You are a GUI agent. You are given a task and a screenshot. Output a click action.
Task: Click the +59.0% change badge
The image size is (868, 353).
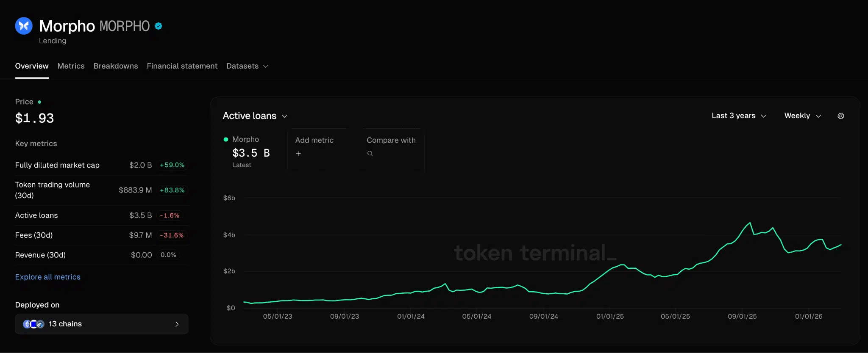pos(172,165)
